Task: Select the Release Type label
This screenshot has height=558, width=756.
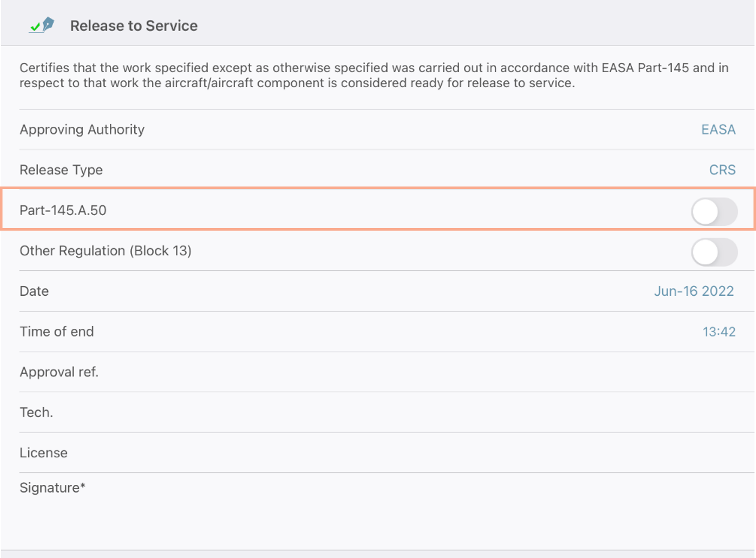Action: 61,170
